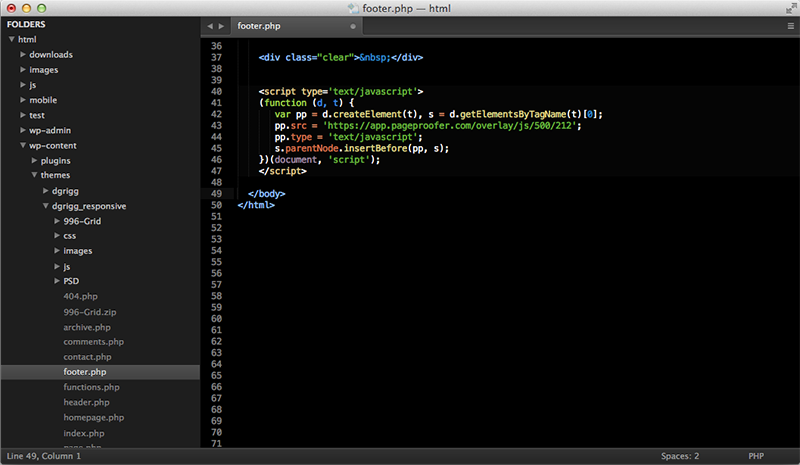Viewport: 800px width, 465px height.
Task: Place cursor on the closing html tag
Action: [256, 205]
